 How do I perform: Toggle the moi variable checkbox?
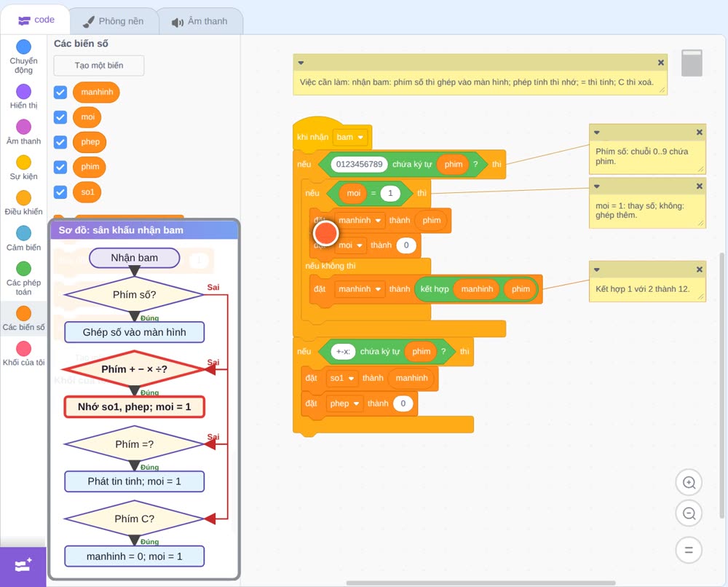[60, 117]
